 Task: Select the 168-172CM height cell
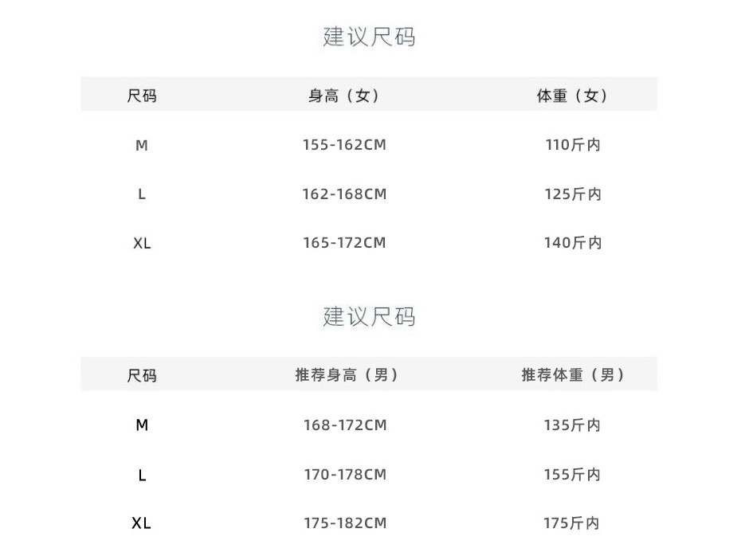pyautogui.click(x=345, y=425)
